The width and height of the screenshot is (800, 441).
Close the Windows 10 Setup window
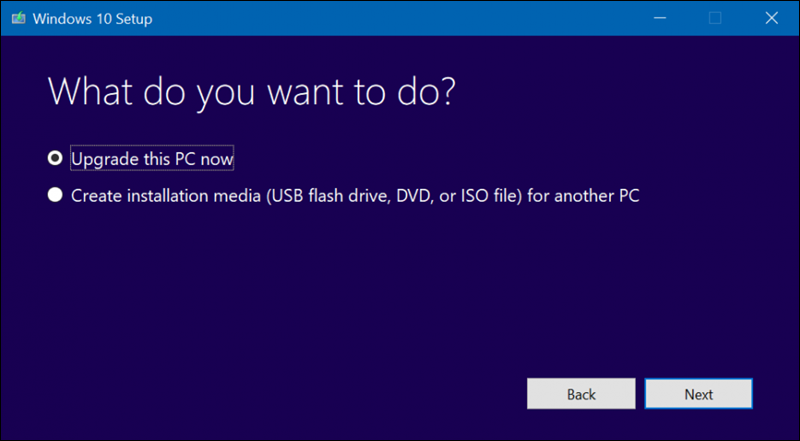(x=768, y=17)
